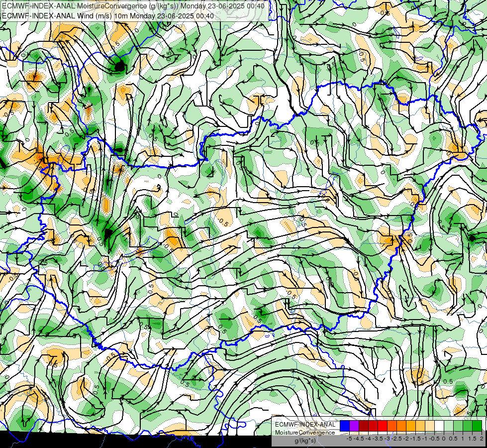The width and height of the screenshot is (487, 448).
Task: Click the Wind (m/s) 10m title line
Action: coord(108,15)
